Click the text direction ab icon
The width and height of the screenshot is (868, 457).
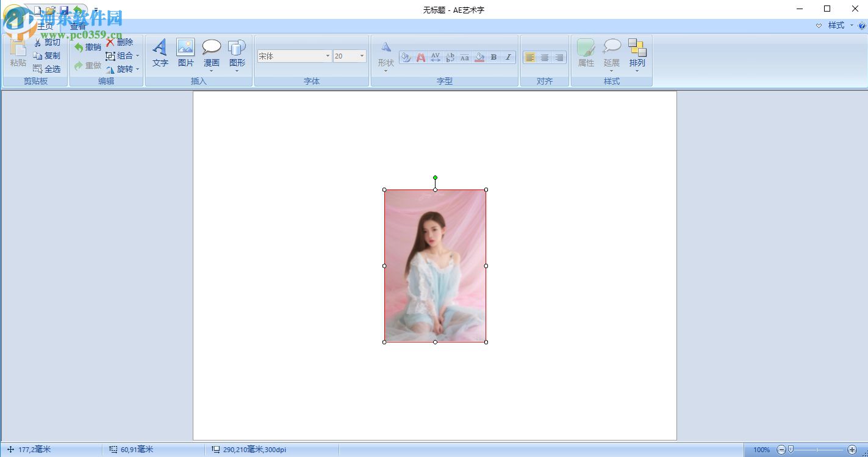(450, 57)
